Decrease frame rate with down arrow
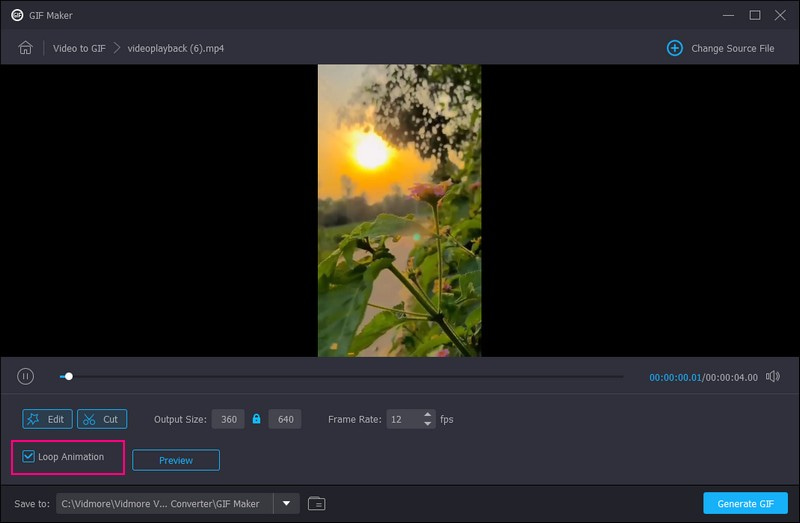 point(428,424)
